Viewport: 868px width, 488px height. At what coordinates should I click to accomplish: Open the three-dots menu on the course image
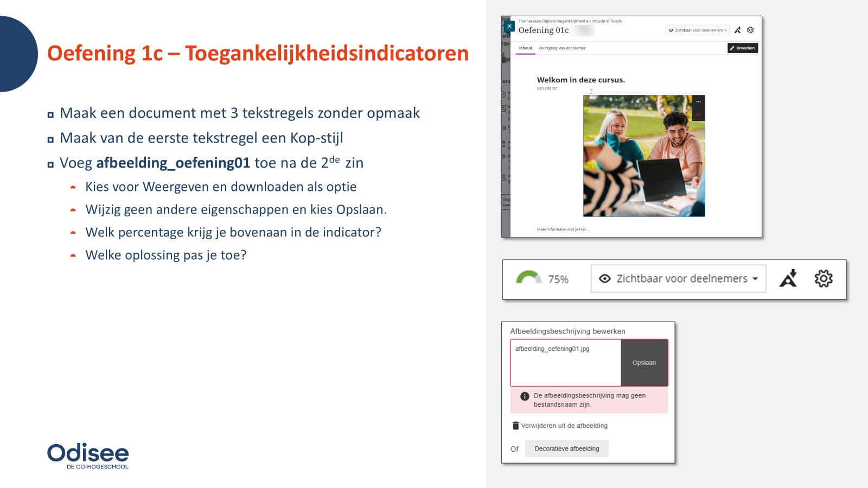(699, 101)
